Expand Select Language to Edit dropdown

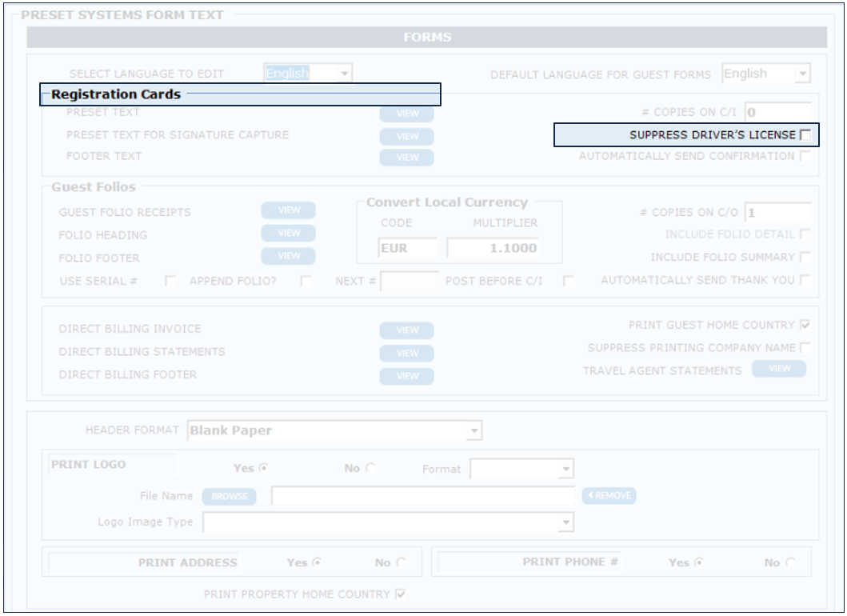[x=344, y=74]
